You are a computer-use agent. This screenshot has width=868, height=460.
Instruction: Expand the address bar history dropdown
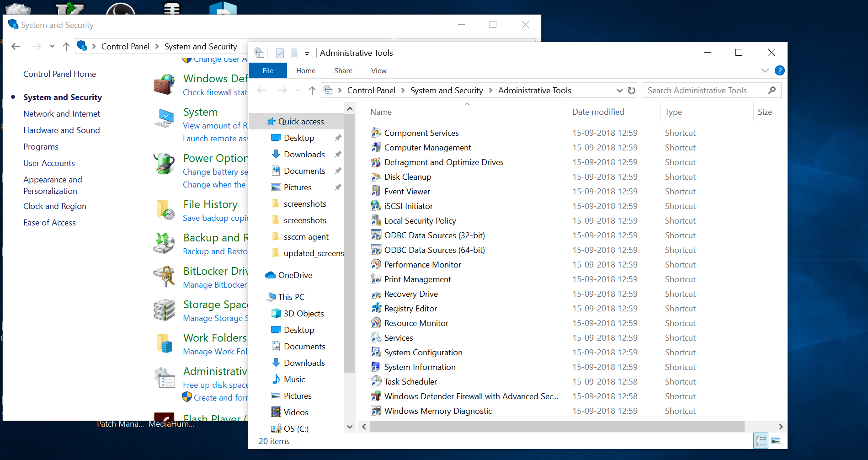tap(620, 90)
